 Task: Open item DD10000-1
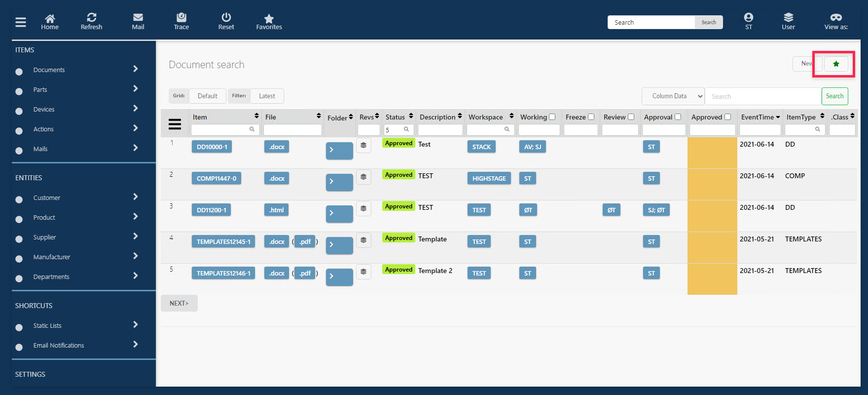(x=212, y=147)
